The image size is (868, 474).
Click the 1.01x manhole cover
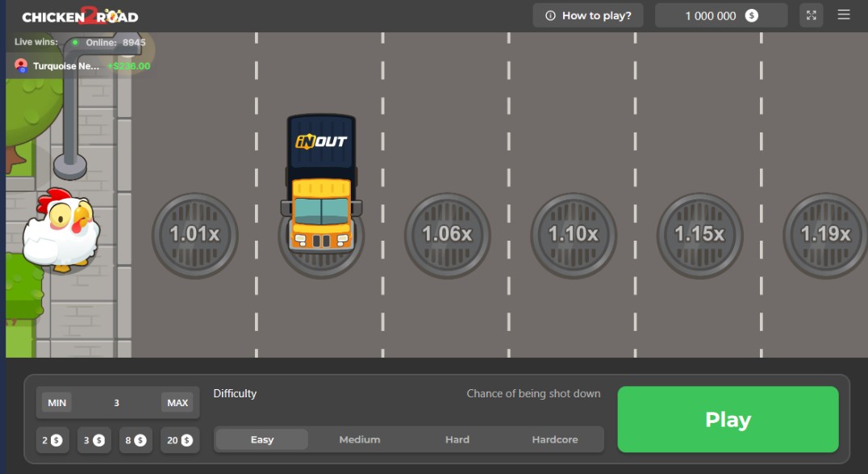coord(195,235)
